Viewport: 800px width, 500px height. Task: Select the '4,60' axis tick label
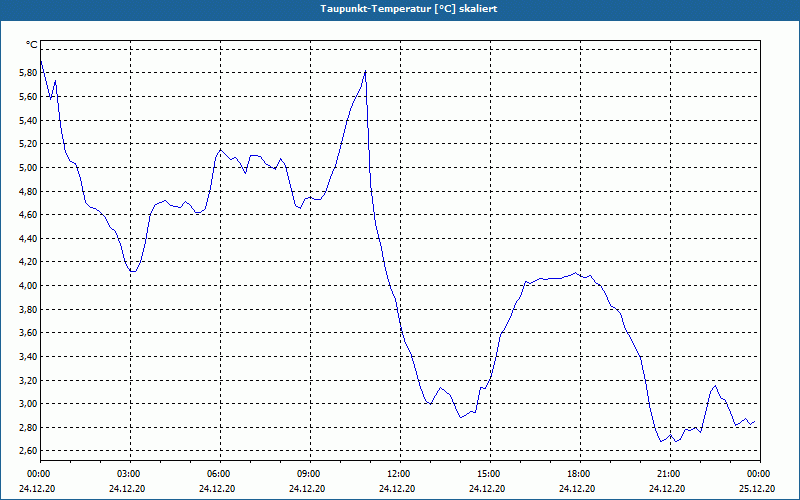[28, 215]
